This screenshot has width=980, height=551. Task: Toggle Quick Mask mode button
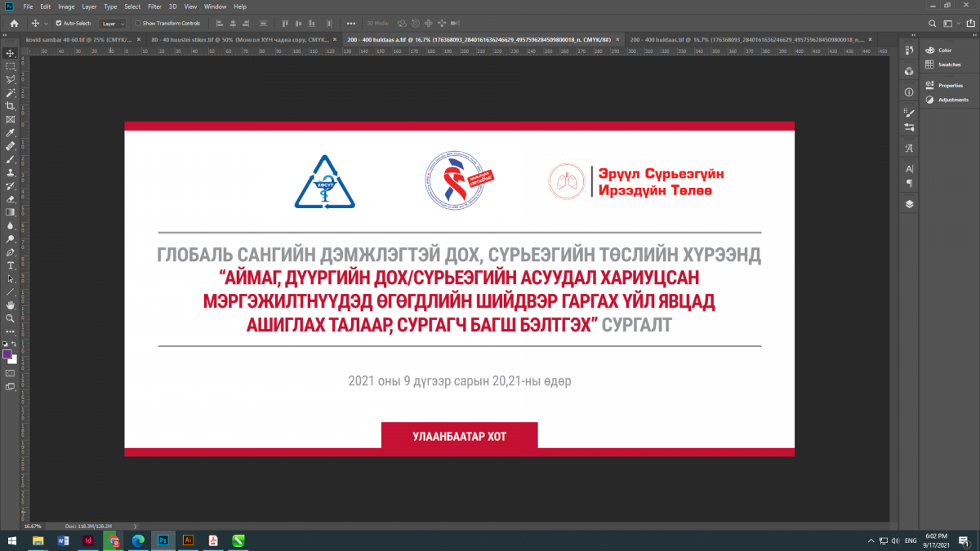11,373
